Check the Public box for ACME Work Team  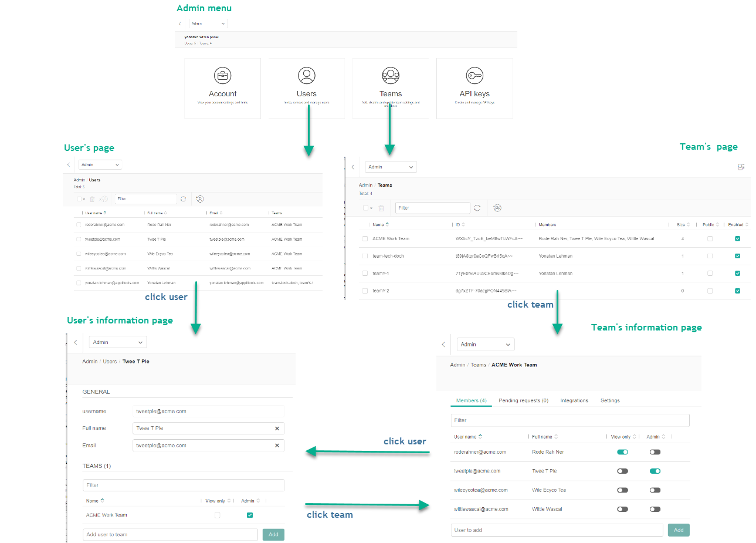coord(710,239)
